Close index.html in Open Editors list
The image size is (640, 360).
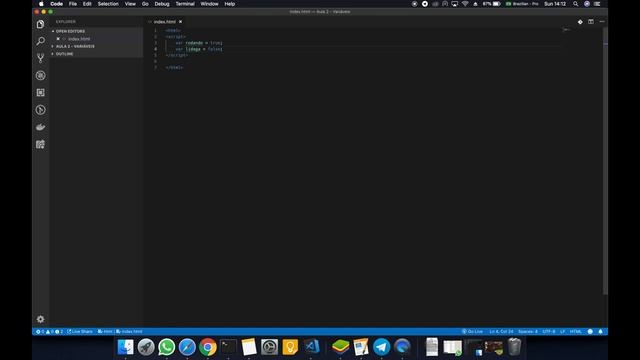pos(58,39)
